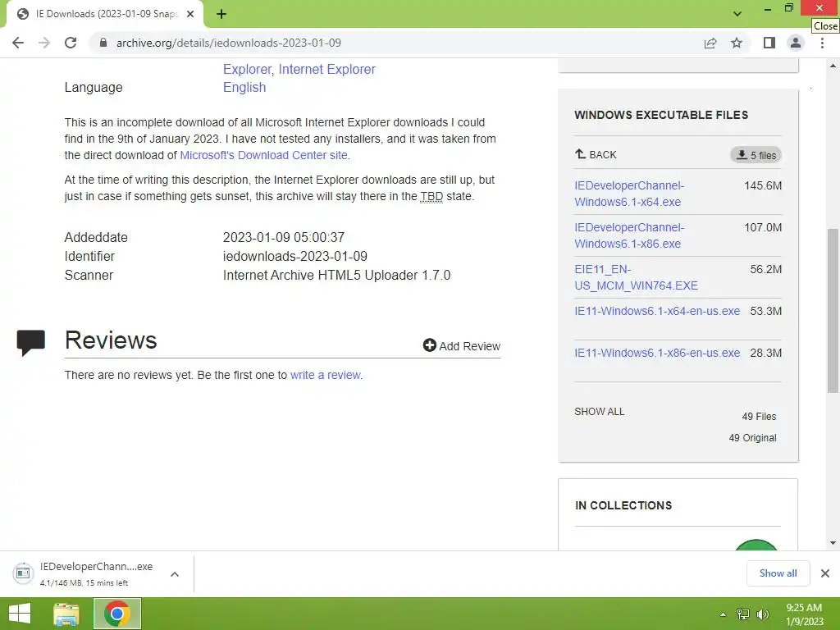Click Show all downloads button
The image size is (840, 630).
[x=778, y=573]
